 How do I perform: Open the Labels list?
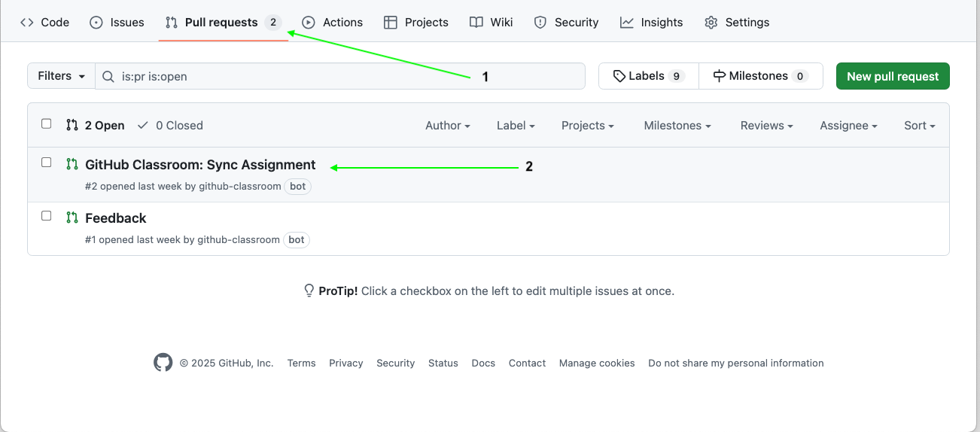pyautogui.click(x=649, y=76)
